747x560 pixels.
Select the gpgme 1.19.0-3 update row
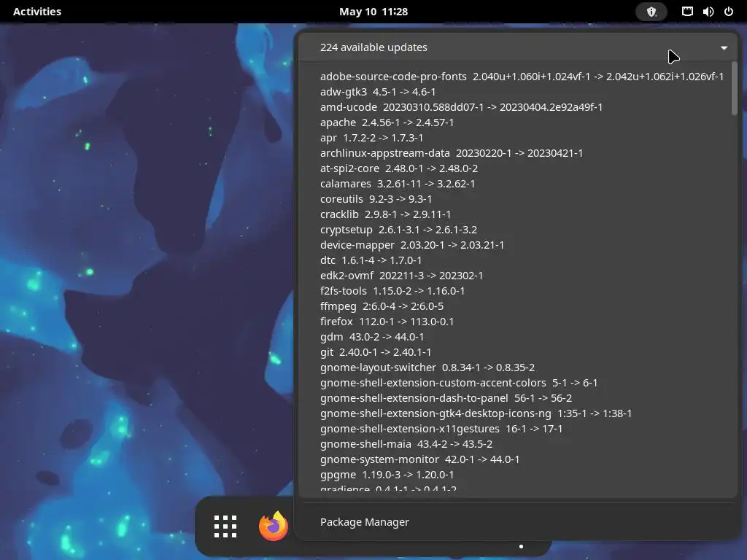[x=387, y=474]
